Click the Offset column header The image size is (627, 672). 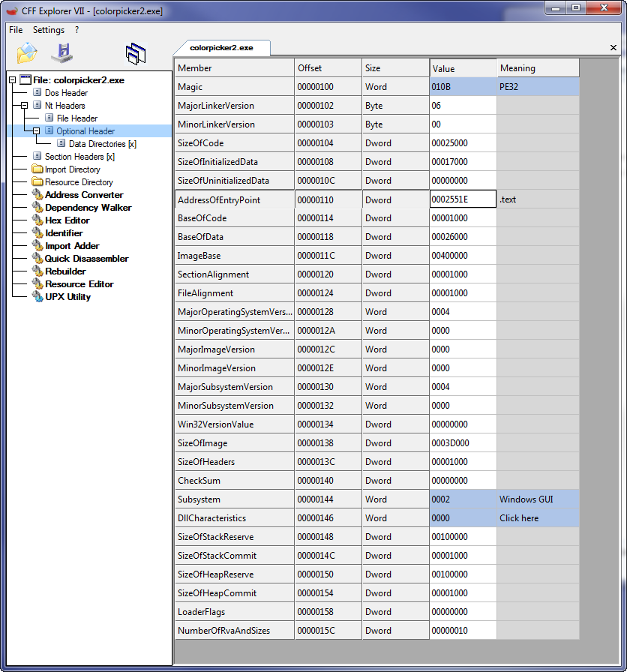[328, 67]
